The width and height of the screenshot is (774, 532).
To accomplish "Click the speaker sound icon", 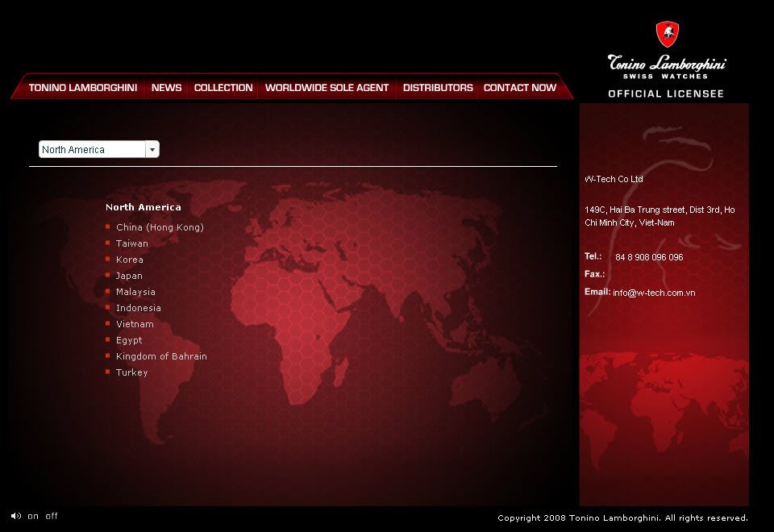I will click(x=16, y=516).
